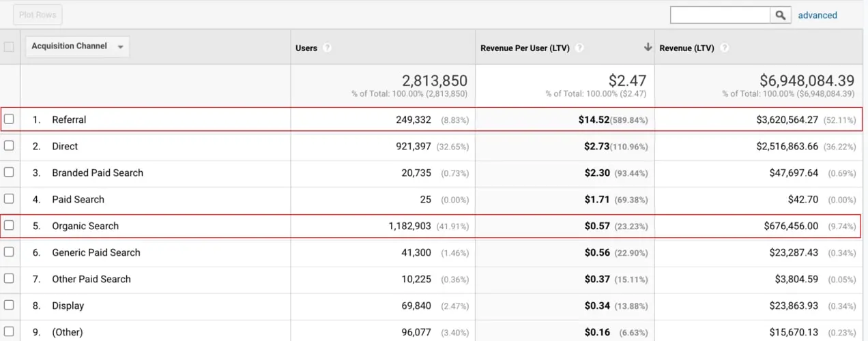Viewport: 868px width, 341px height.
Task: Select Other Paid Search revenue $3,804.59
Action: click(797, 279)
